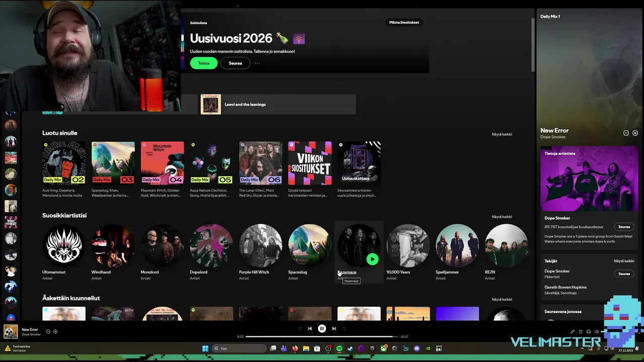Image resolution: width=644 pixels, height=362 pixels.
Task: Skip to the next track
Action: (334, 328)
